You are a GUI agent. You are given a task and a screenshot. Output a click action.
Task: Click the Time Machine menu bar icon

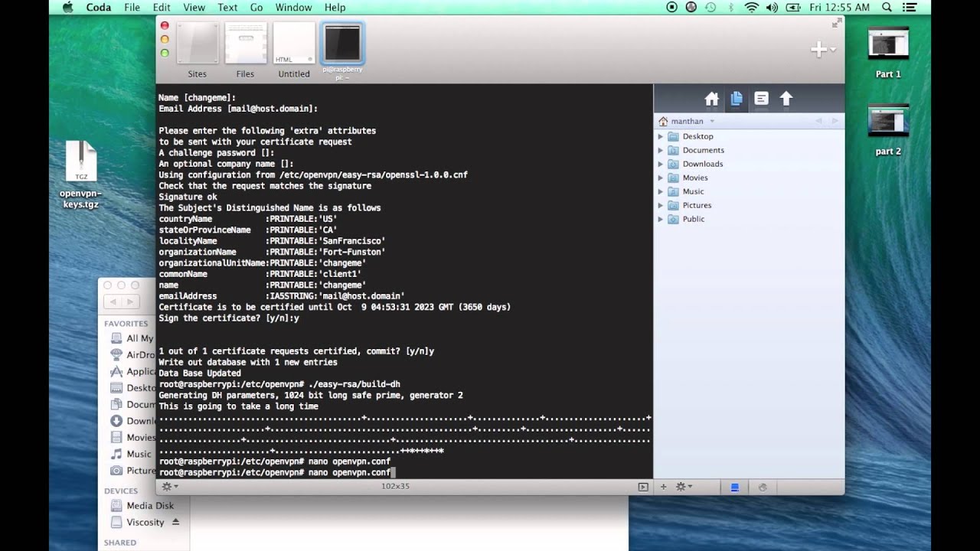(x=710, y=8)
